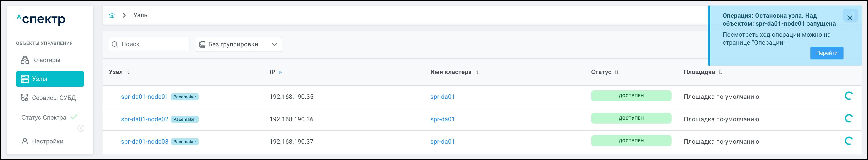
Task: Sort by Имя кластера column
Action: 477,72
